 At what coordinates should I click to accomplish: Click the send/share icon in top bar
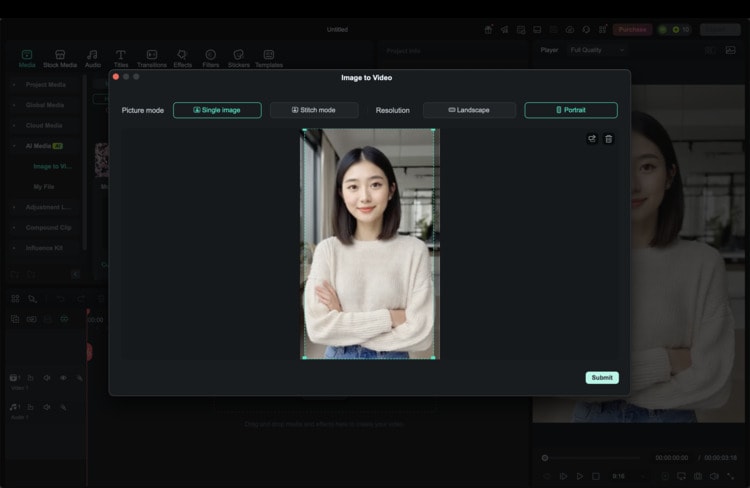tap(505, 30)
